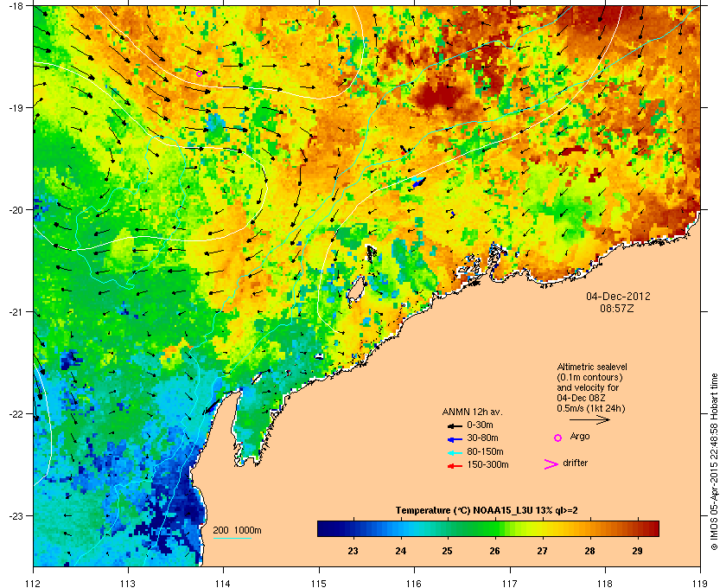Click the colorbar label '27'
This screenshot has width=726, height=588.
542,551
